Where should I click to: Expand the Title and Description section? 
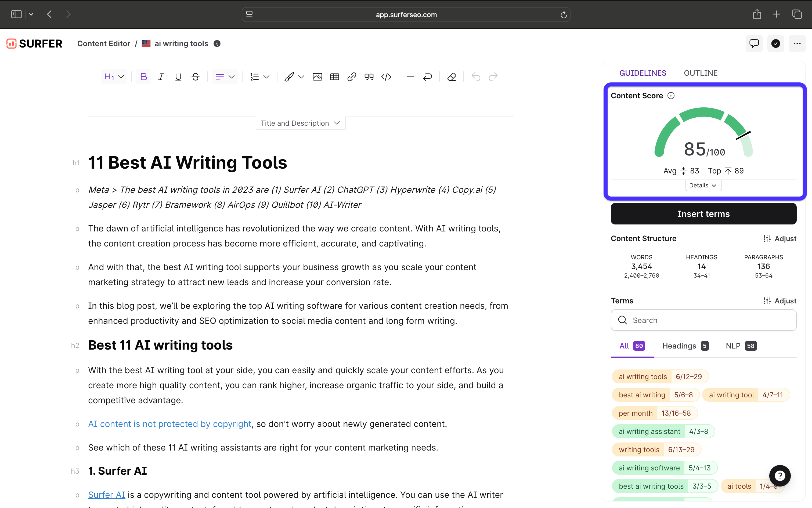301,123
